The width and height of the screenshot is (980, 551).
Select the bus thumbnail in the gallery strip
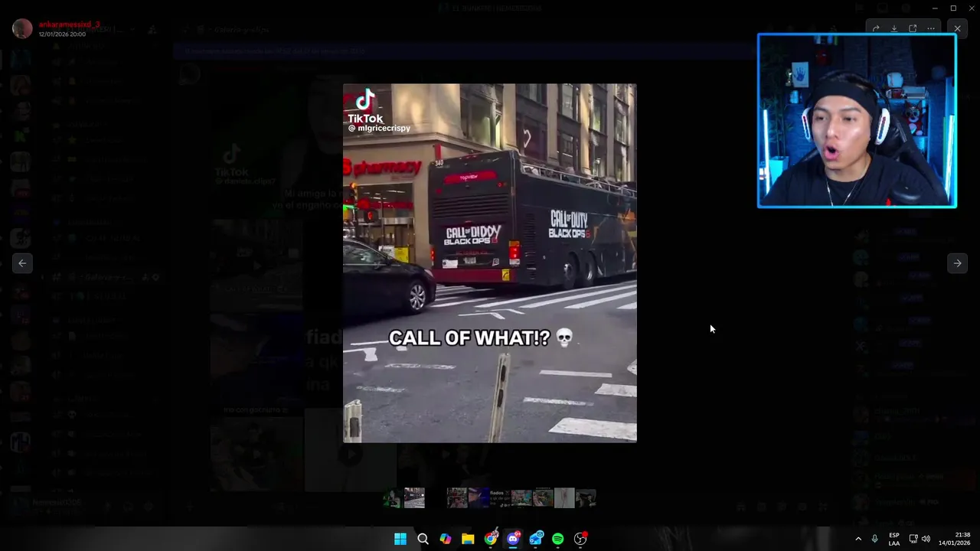414,497
